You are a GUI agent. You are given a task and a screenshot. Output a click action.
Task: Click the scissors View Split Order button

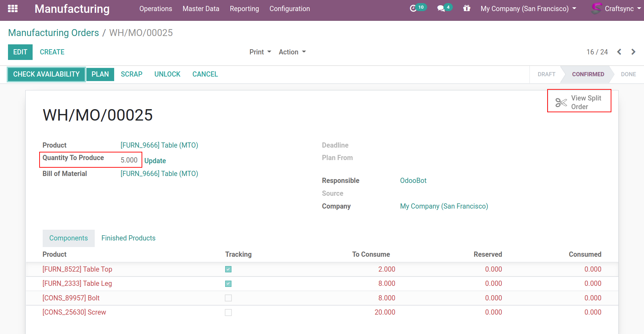click(579, 102)
